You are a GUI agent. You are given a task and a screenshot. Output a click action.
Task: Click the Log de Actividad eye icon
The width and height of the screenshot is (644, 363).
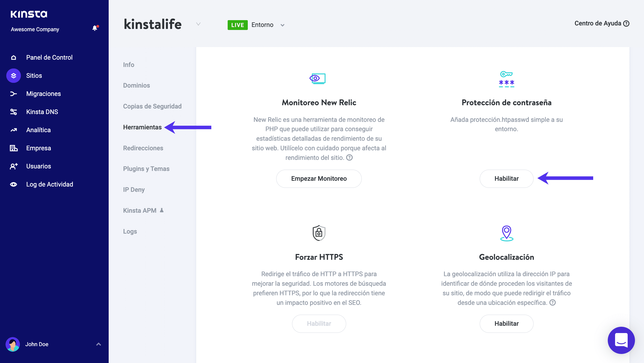click(14, 184)
